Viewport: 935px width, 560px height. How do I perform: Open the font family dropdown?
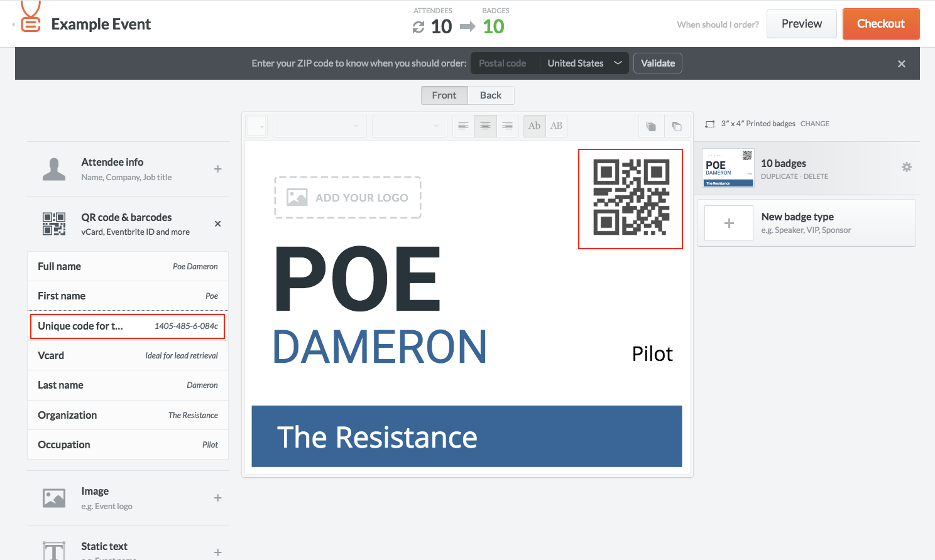coord(320,126)
